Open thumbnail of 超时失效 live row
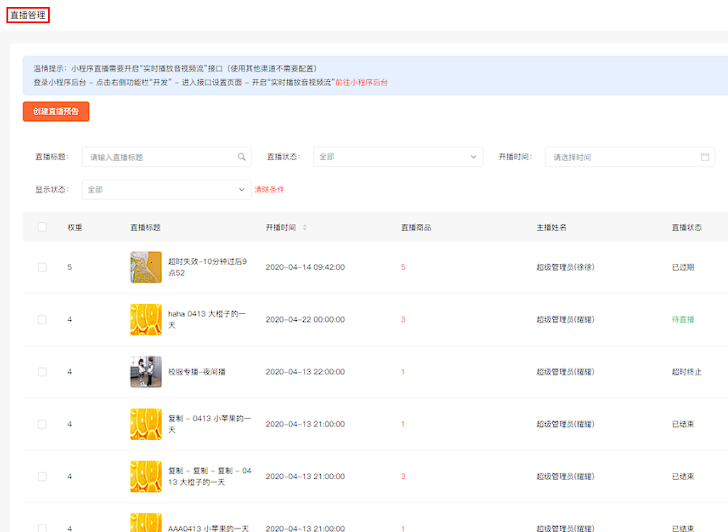This screenshot has height=532, width=728. pos(146,267)
